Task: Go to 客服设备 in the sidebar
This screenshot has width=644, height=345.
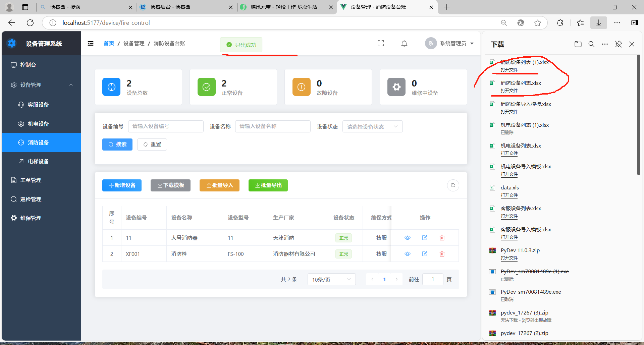Action: (x=41, y=105)
